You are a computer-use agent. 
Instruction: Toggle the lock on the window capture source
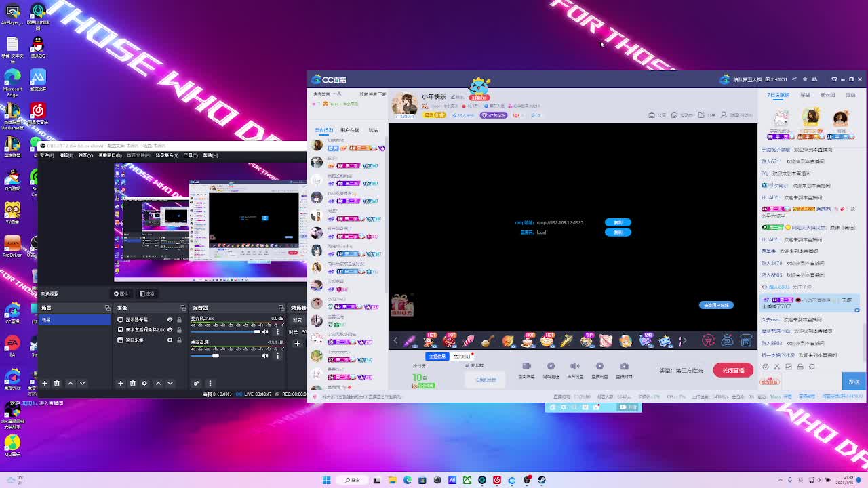tap(179, 340)
